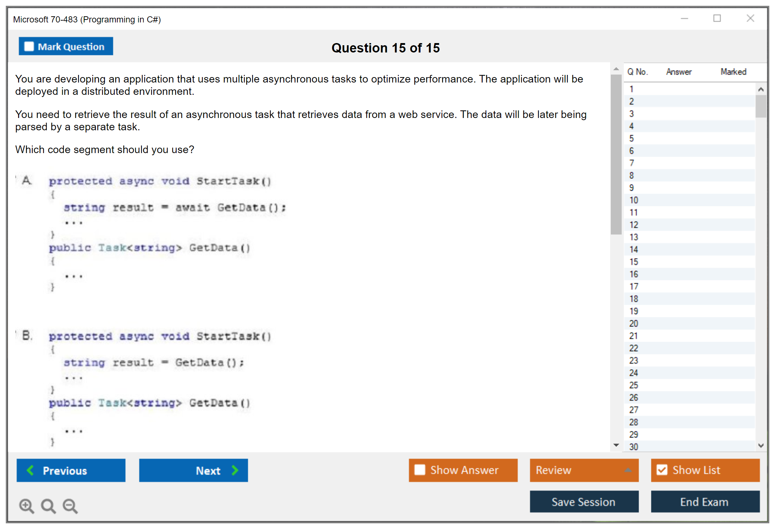Click the zoom in magnifier icon
The image size is (778, 532).
pos(26,506)
